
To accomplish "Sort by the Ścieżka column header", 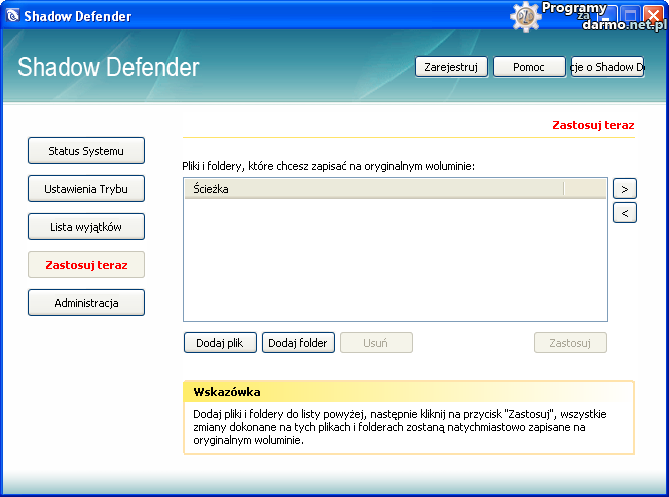I will click(x=373, y=188).
